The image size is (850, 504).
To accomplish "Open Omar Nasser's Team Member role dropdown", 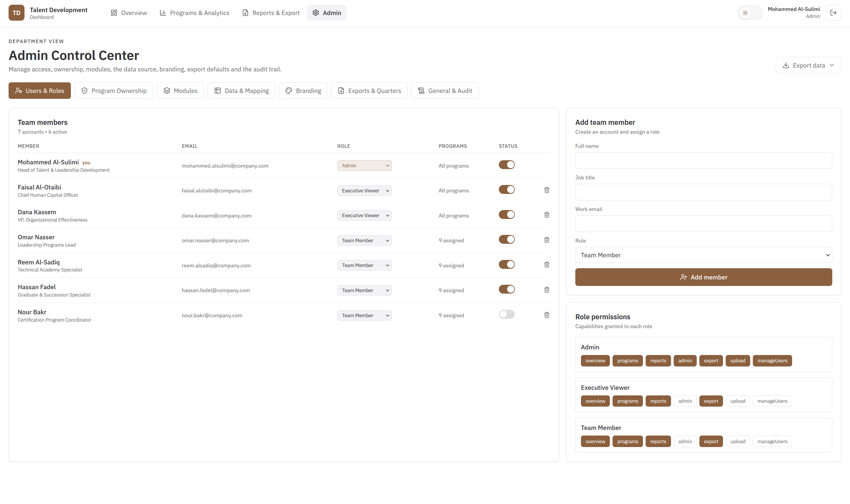I will pos(364,240).
